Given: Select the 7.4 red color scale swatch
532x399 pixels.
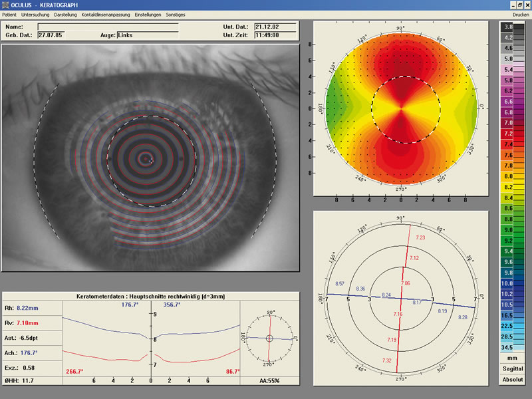Looking at the screenshot, I should [x=507, y=144].
